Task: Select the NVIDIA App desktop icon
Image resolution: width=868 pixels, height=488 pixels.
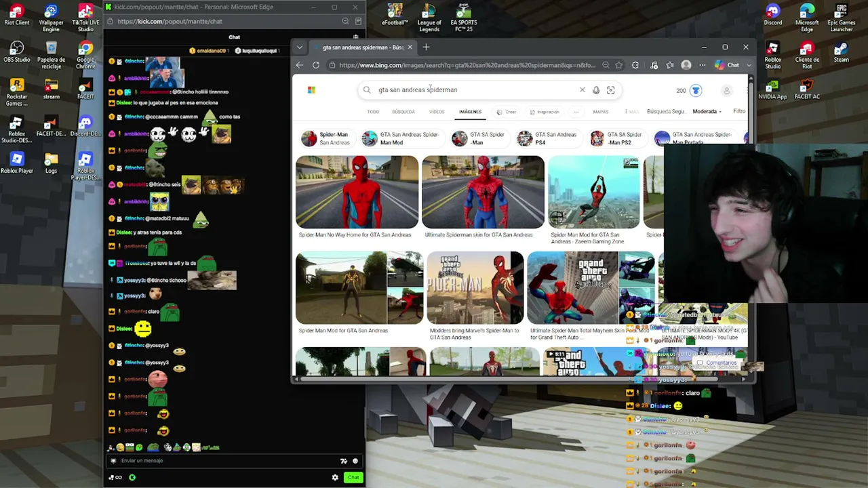Action: (773, 89)
